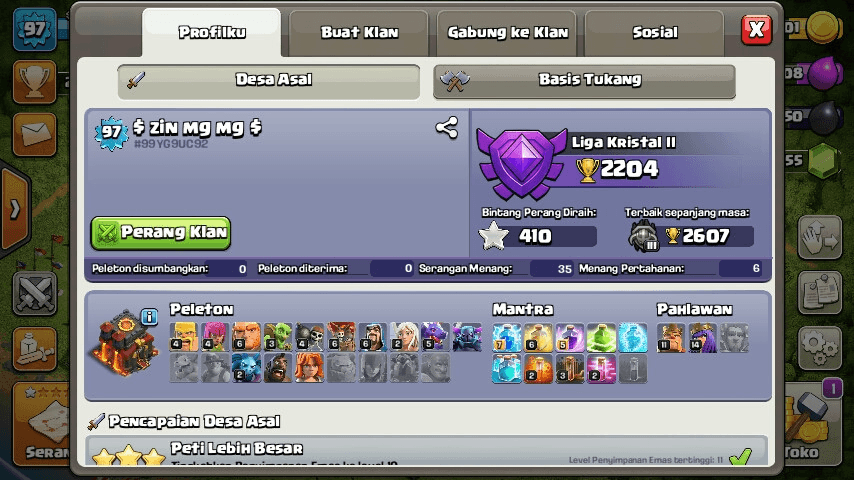Viewport: 854px width, 480px height.
Task: Tap the Barbarian King hero icon
Action: (671, 337)
